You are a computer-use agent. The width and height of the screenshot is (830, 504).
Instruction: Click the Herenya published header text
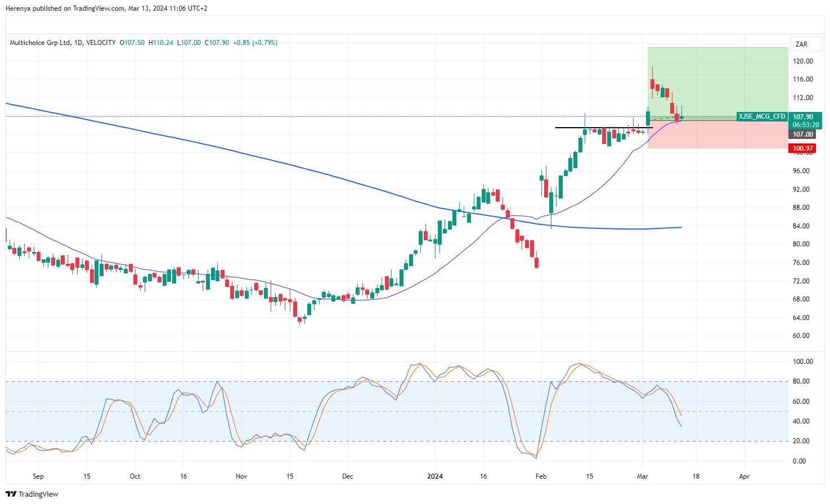point(106,8)
